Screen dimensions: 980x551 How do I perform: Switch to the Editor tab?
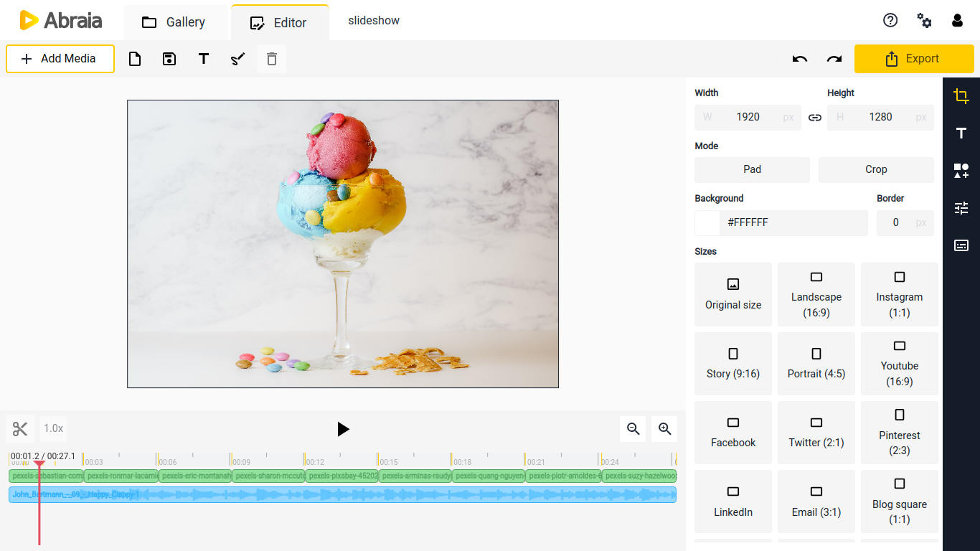coord(279,23)
